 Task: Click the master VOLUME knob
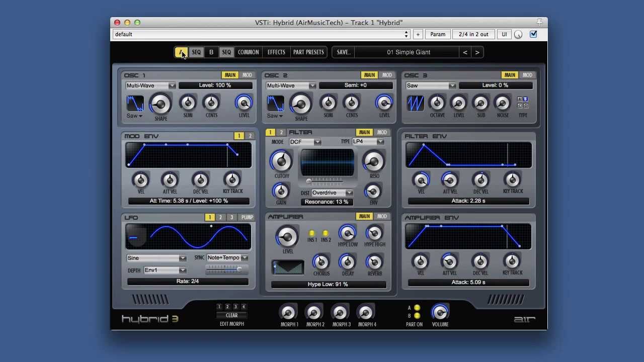tap(440, 312)
